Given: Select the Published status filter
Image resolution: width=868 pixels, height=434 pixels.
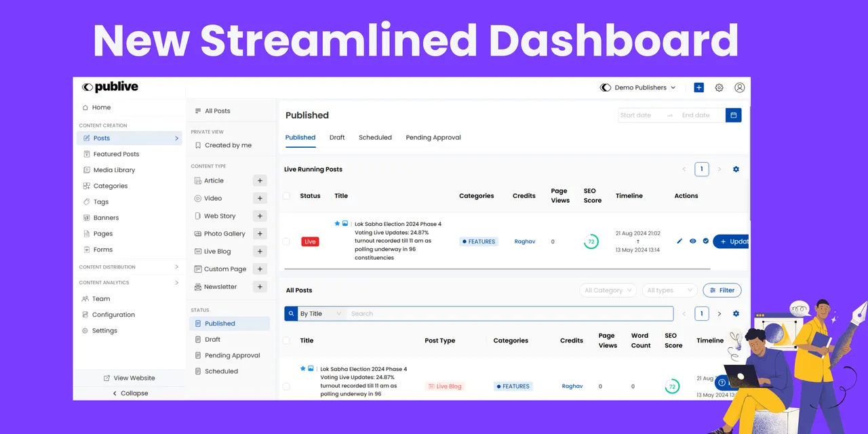Looking at the screenshot, I should pyautogui.click(x=229, y=323).
